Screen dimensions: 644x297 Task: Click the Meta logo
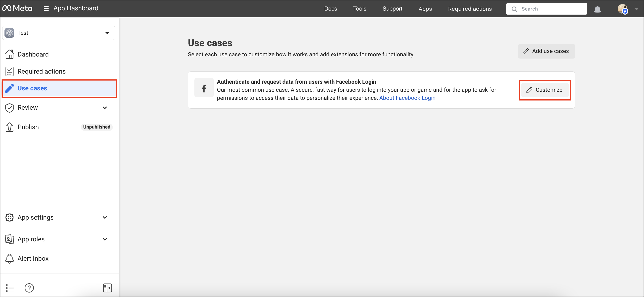point(17,9)
